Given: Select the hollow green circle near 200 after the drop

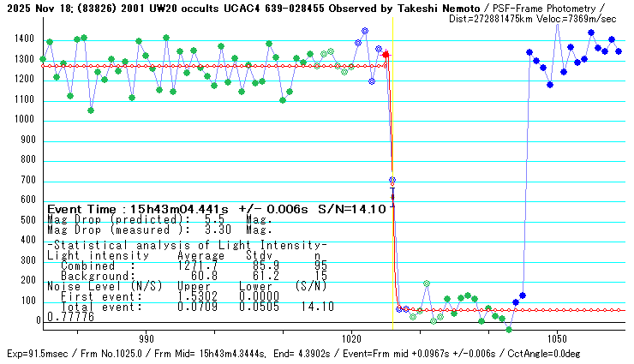Looking at the screenshot, I should pos(427,283).
